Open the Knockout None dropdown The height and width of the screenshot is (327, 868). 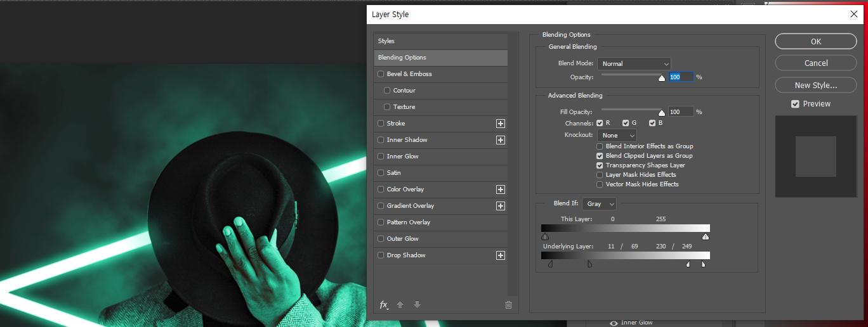[617, 136]
